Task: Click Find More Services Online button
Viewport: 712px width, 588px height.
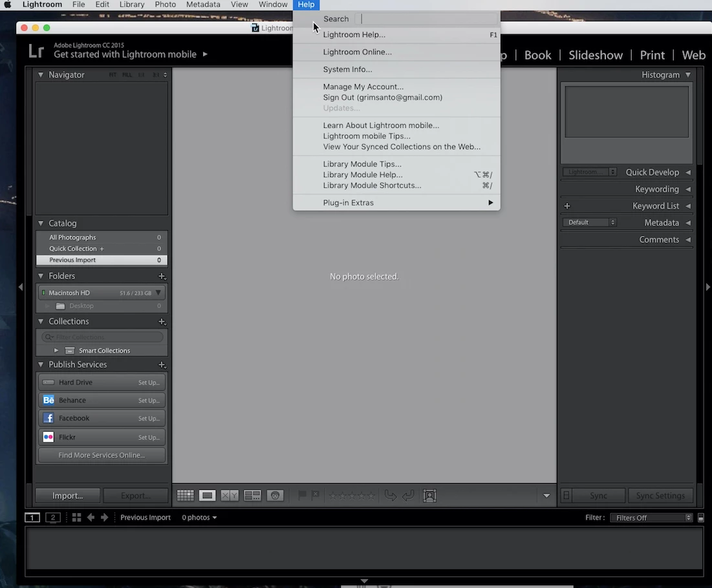Action: tap(102, 455)
